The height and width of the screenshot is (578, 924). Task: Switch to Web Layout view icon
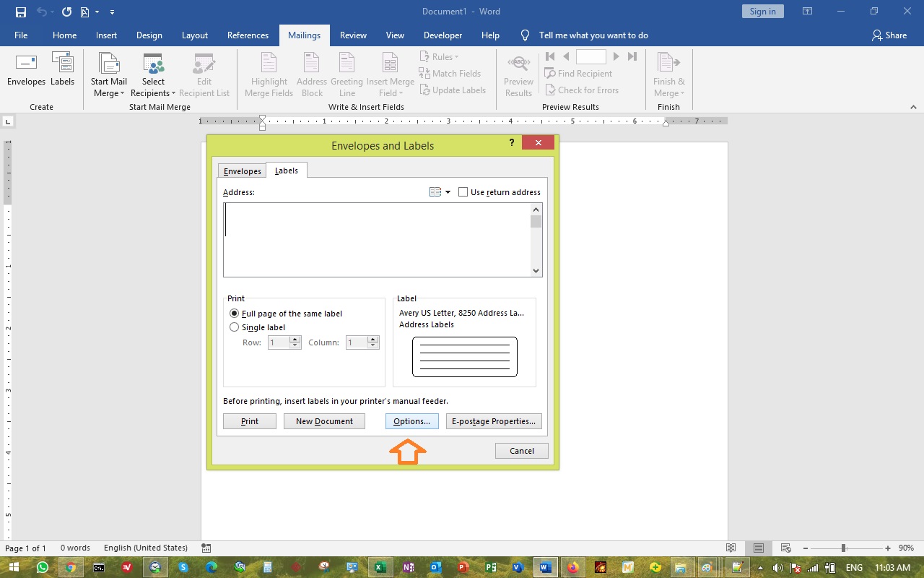point(786,548)
